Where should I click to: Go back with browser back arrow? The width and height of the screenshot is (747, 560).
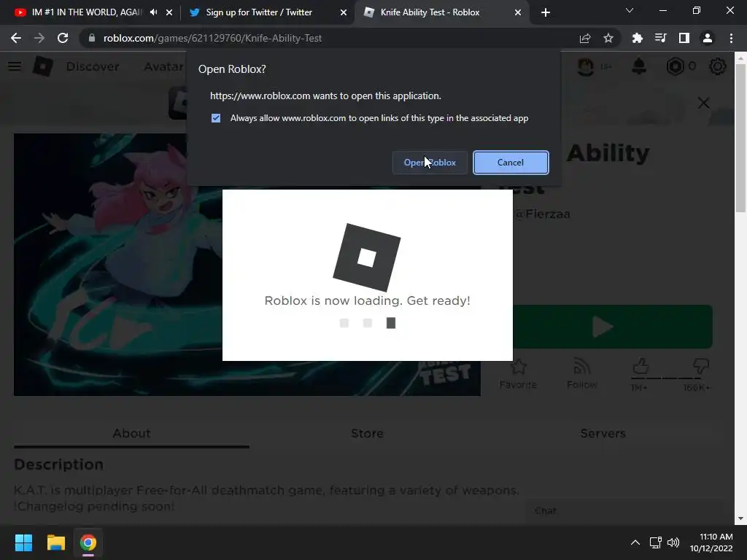tap(16, 38)
